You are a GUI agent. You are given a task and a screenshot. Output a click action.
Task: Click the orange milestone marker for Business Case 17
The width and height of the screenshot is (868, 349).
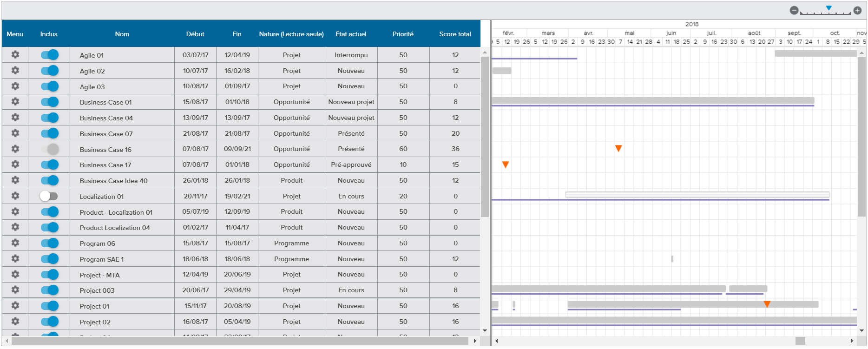pos(506,165)
